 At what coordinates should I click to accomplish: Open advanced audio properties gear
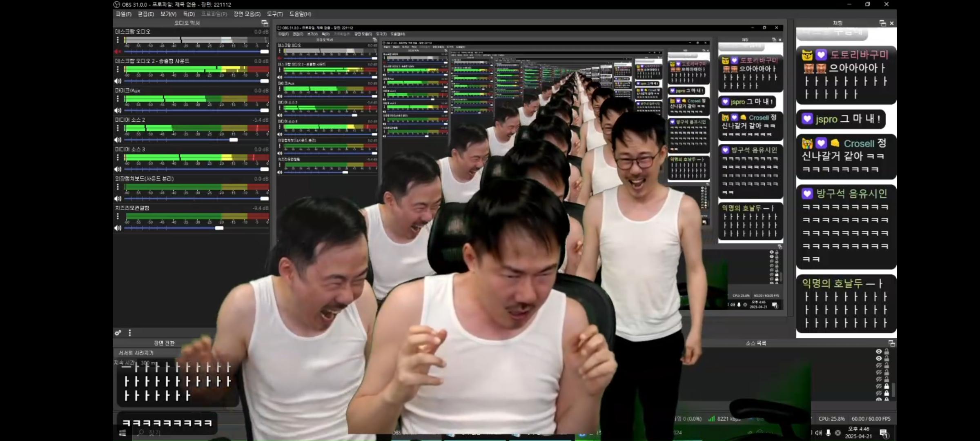click(x=118, y=333)
